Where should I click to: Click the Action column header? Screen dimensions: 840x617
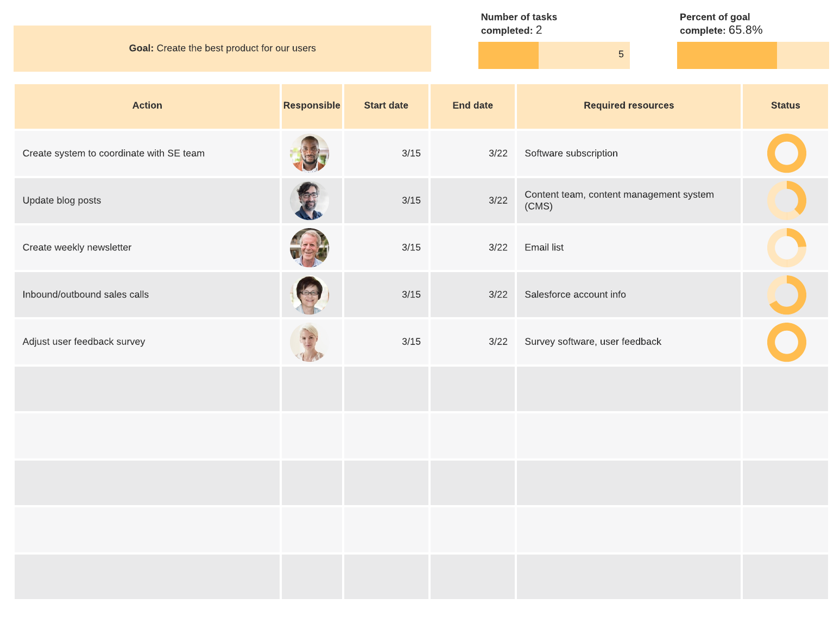(x=147, y=106)
